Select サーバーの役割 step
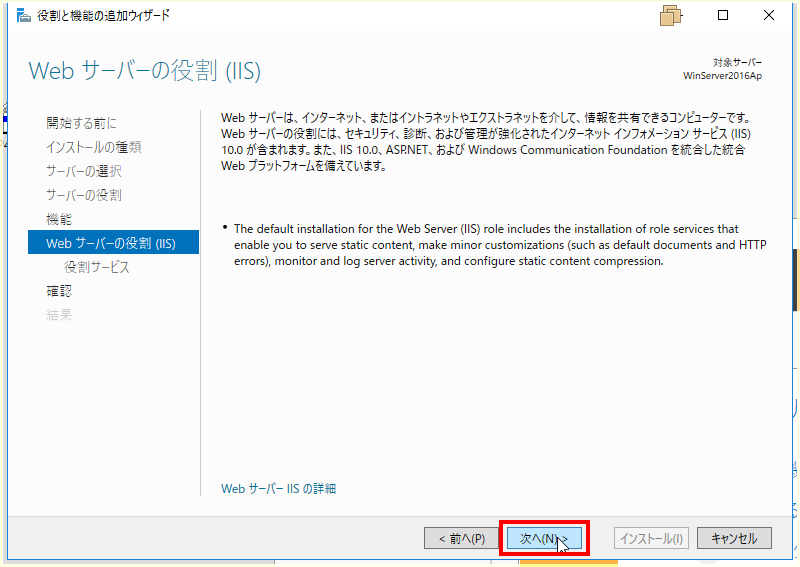800x567 pixels. click(x=84, y=195)
